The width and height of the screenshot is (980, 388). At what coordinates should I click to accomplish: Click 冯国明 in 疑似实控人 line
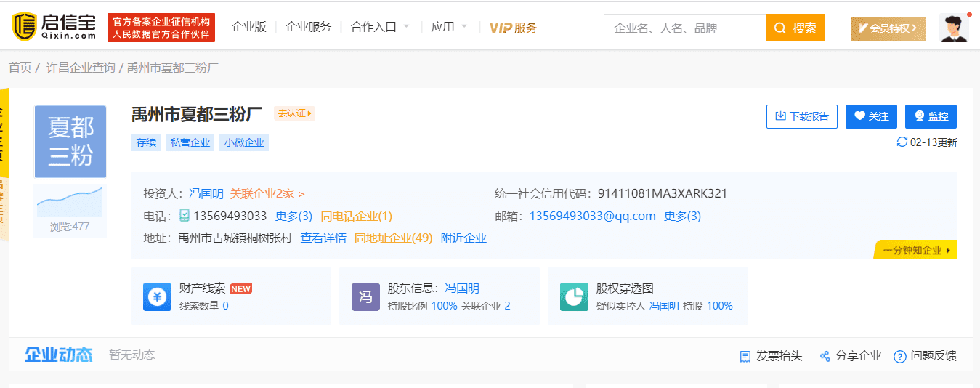[x=664, y=306]
